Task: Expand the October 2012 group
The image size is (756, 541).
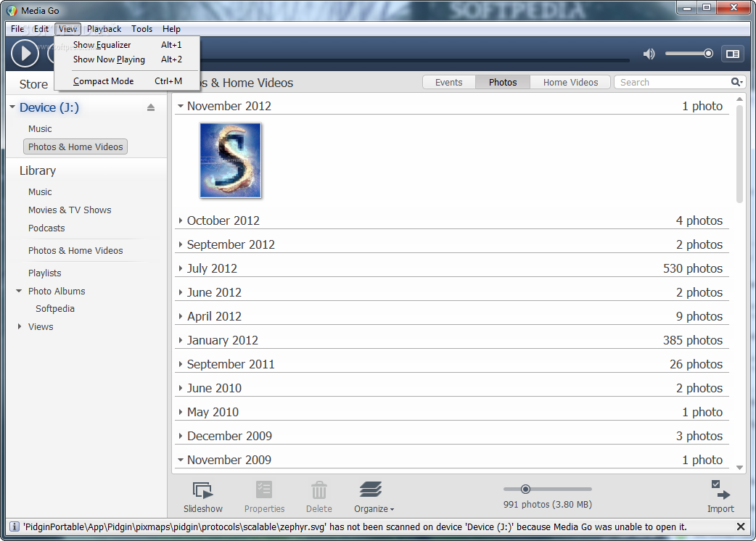Action: click(181, 220)
